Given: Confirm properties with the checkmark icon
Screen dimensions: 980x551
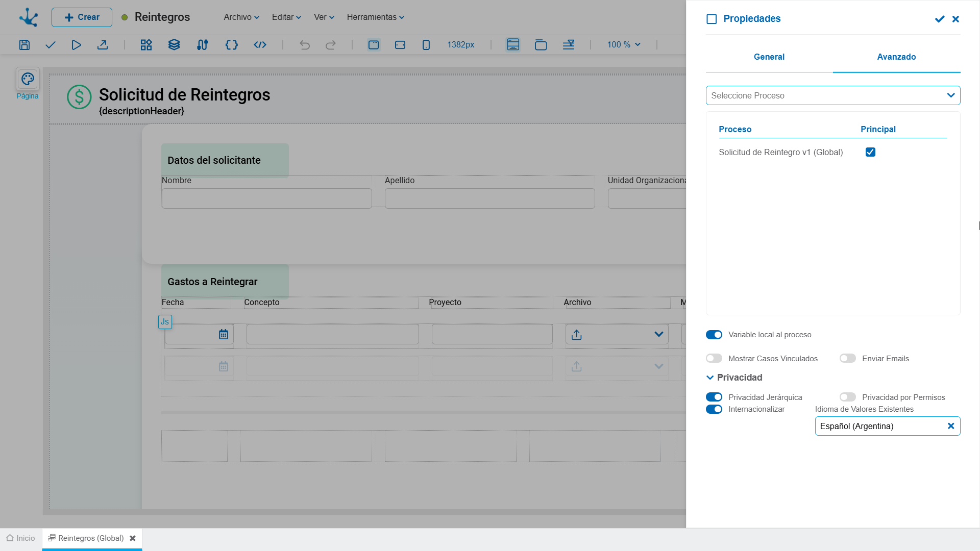Looking at the screenshot, I should tap(940, 19).
